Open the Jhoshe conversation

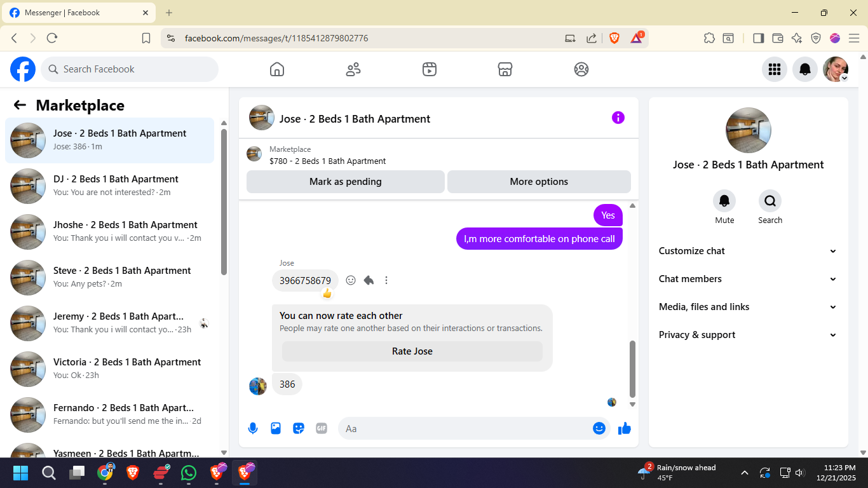point(110,232)
